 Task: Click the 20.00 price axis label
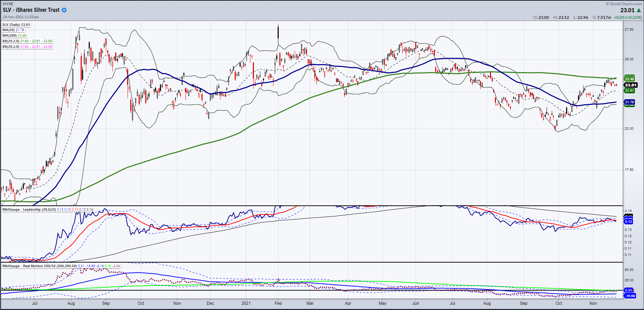629,129
